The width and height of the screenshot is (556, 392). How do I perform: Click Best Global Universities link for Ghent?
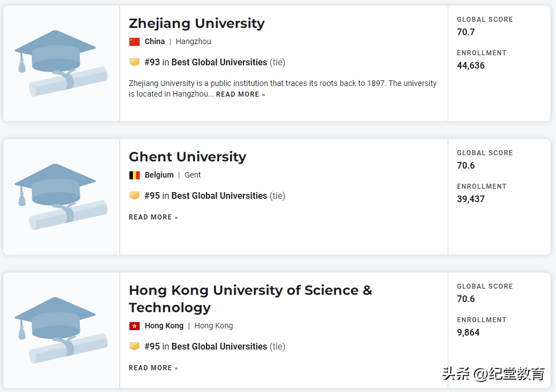[x=219, y=196]
